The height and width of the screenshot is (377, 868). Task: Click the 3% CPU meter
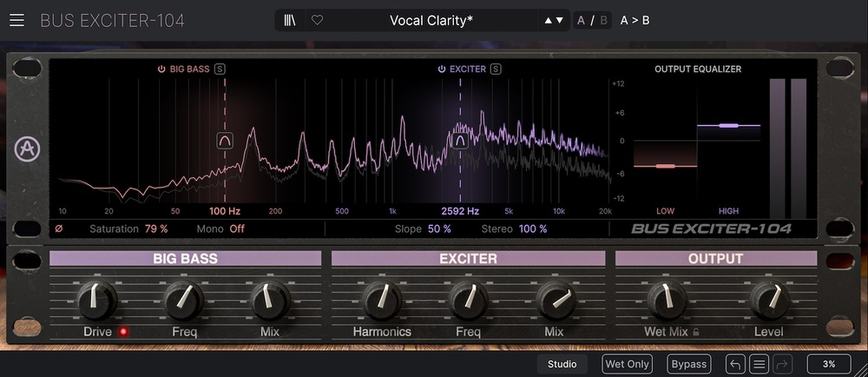tap(829, 364)
